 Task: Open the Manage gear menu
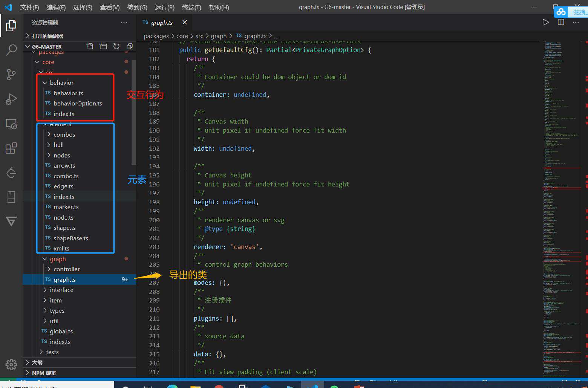pos(11,364)
